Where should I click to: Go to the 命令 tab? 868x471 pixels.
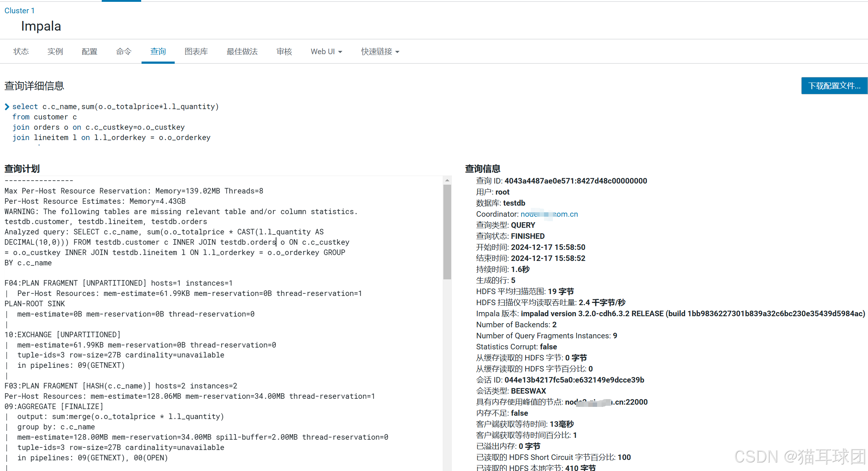point(124,52)
